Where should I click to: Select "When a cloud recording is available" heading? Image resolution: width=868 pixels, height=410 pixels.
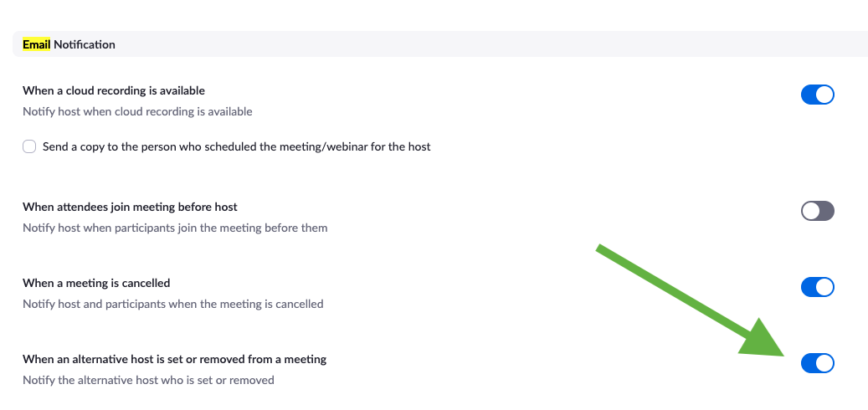coord(114,90)
